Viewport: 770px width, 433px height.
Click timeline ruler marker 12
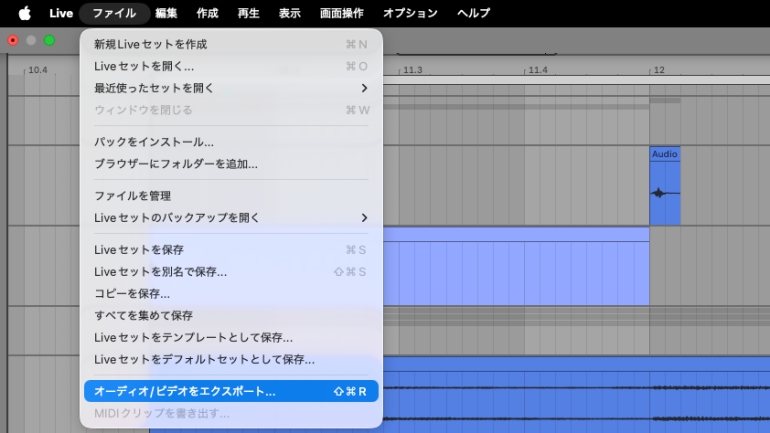pyautogui.click(x=659, y=70)
